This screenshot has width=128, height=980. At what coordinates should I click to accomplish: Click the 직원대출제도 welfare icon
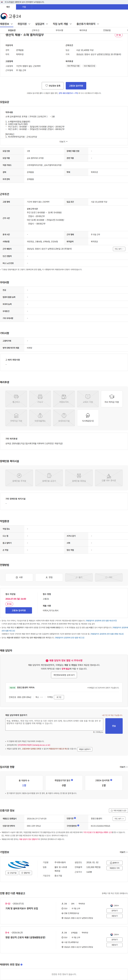40,418
